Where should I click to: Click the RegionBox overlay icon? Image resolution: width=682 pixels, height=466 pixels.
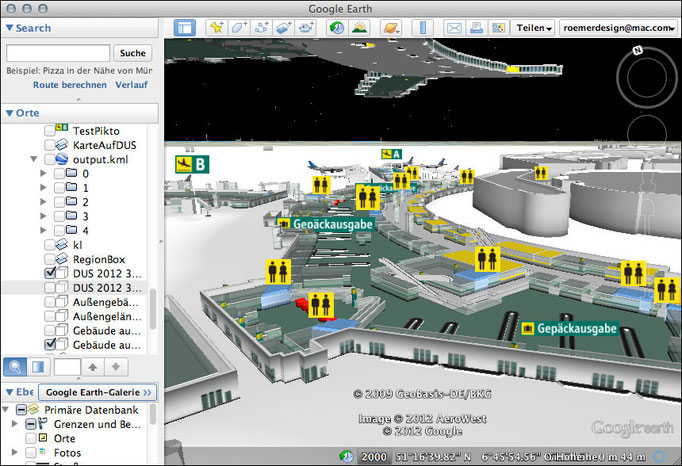[62, 259]
